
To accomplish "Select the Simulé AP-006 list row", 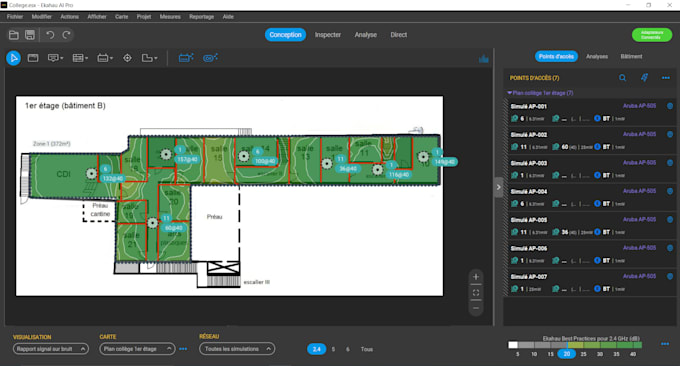I will click(x=590, y=255).
